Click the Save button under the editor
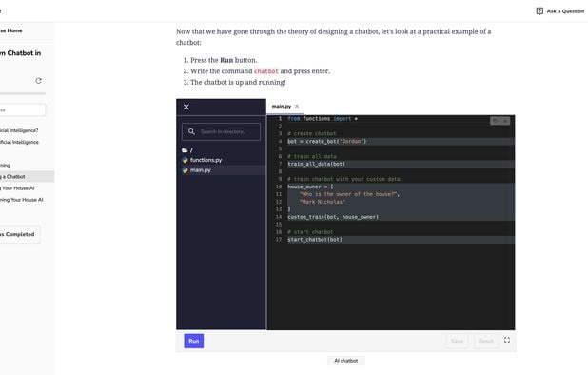 [457, 341]
